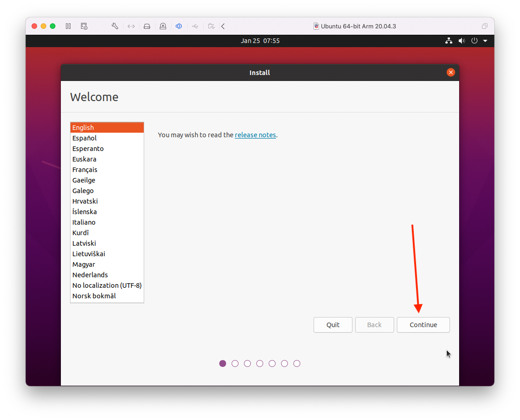
Task: Select Español from the language list
Action: (x=84, y=138)
